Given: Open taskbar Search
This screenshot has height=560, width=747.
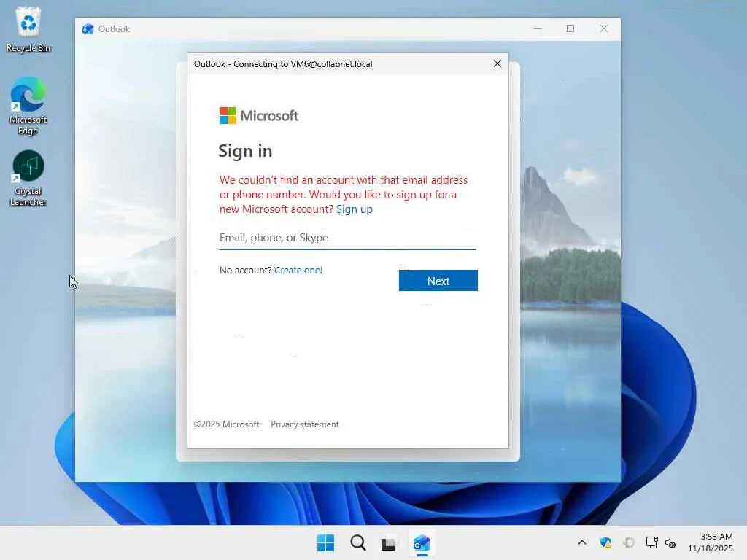Looking at the screenshot, I should 357,542.
